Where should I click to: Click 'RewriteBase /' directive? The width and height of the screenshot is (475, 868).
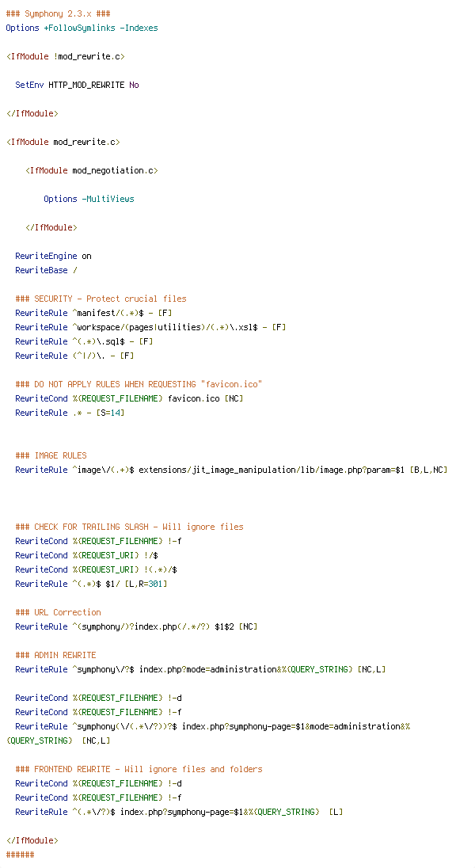[47, 271]
